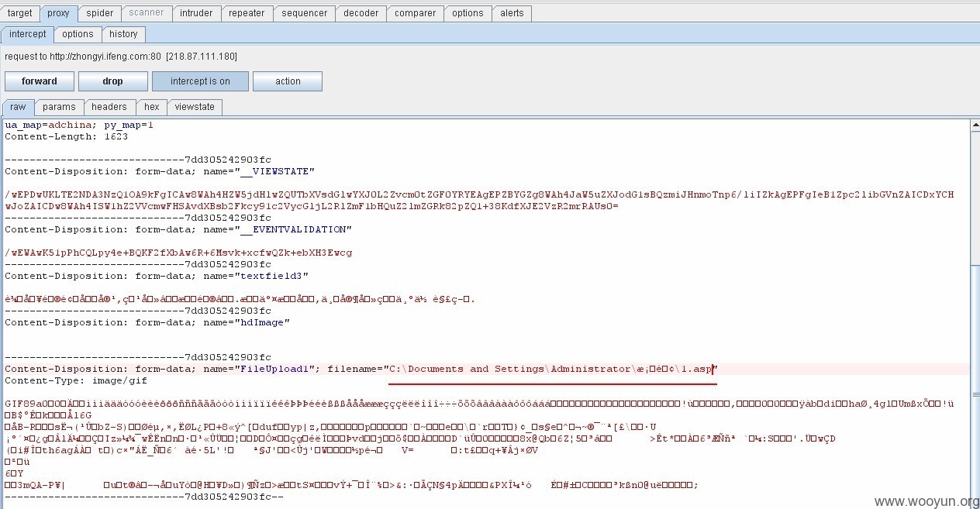Screen dimensions: 980x509
Task: Open the viewstate view tab
Action: click(195, 107)
